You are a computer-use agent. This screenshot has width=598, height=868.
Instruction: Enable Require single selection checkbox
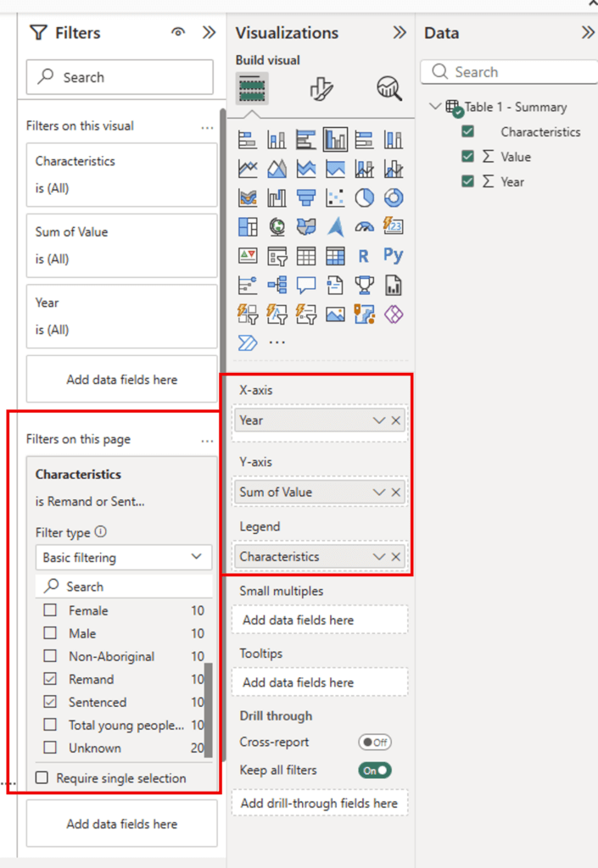42,778
